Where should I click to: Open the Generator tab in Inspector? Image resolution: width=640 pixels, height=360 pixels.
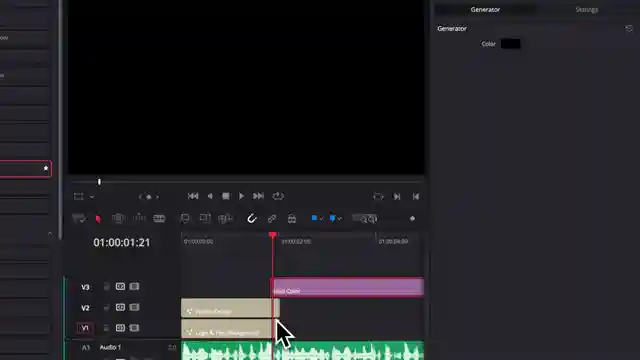pos(485,9)
